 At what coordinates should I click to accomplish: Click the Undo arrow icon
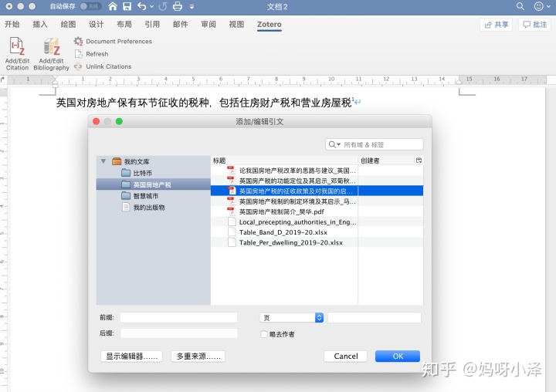[141, 6]
